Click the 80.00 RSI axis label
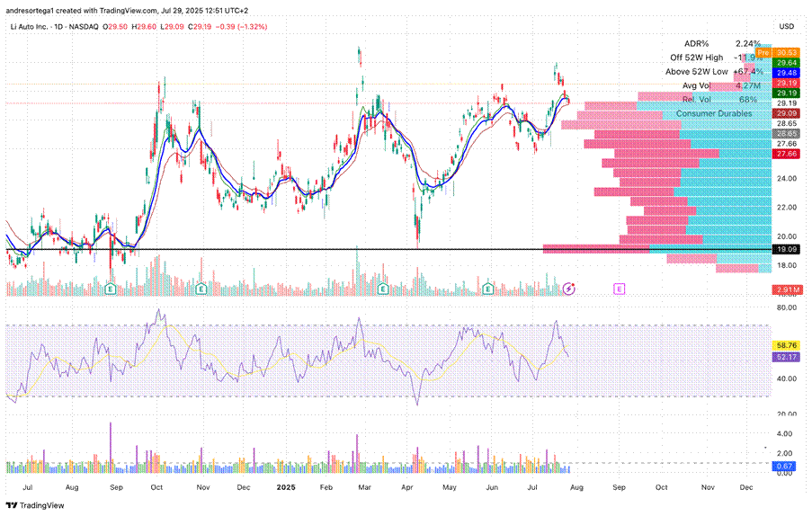Viewport: 812px width, 516px height. 786,307
